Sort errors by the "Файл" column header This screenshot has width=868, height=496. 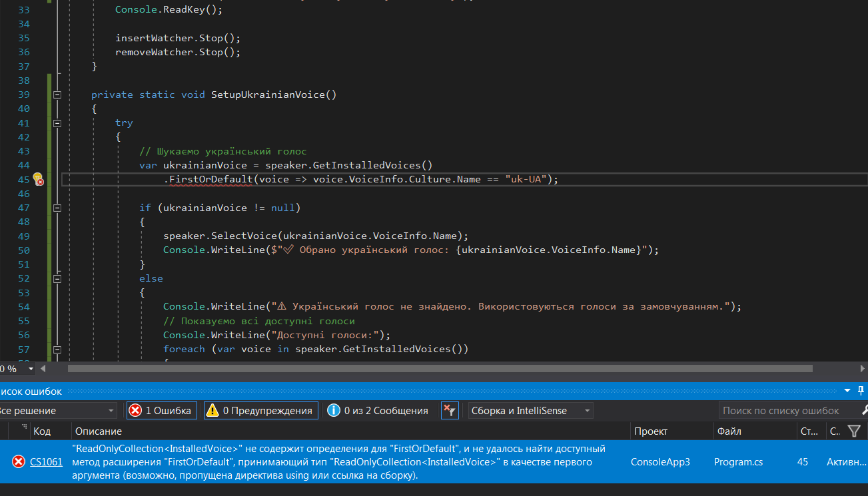pyautogui.click(x=754, y=431)
